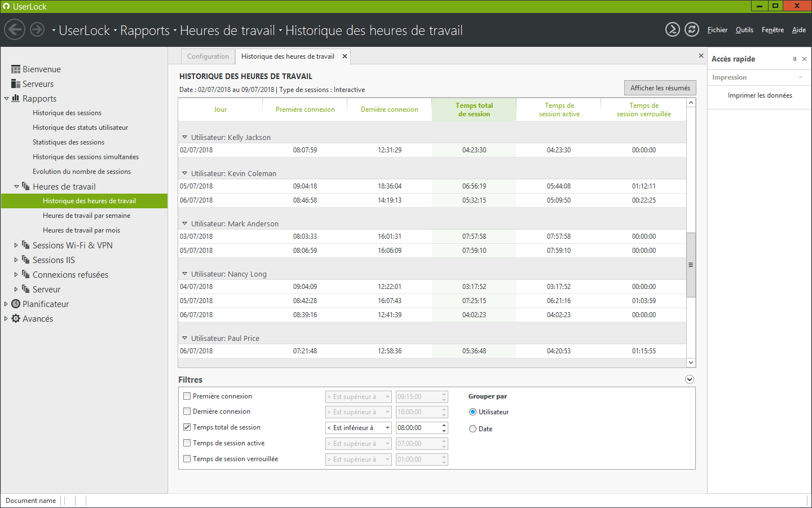Collapse the Nancy Long user group
This screenshot has width=812, height=508.
pyautogui.click(x=184, y=274)
